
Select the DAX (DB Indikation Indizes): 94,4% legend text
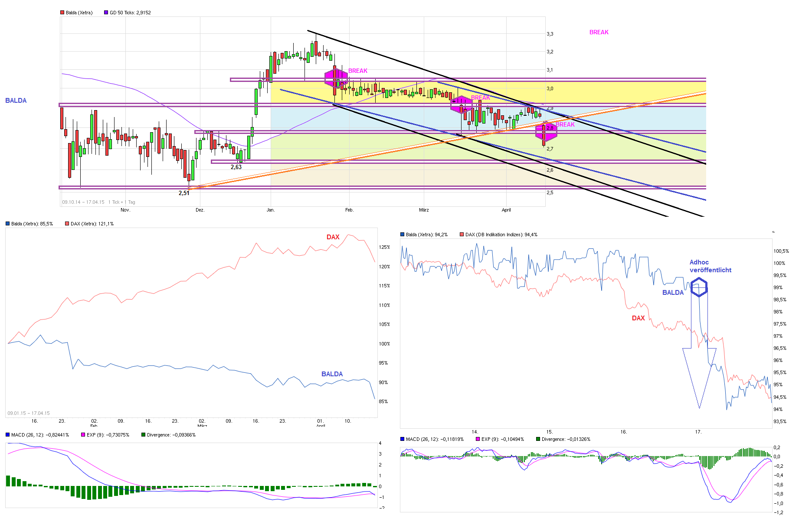(501, 235)
